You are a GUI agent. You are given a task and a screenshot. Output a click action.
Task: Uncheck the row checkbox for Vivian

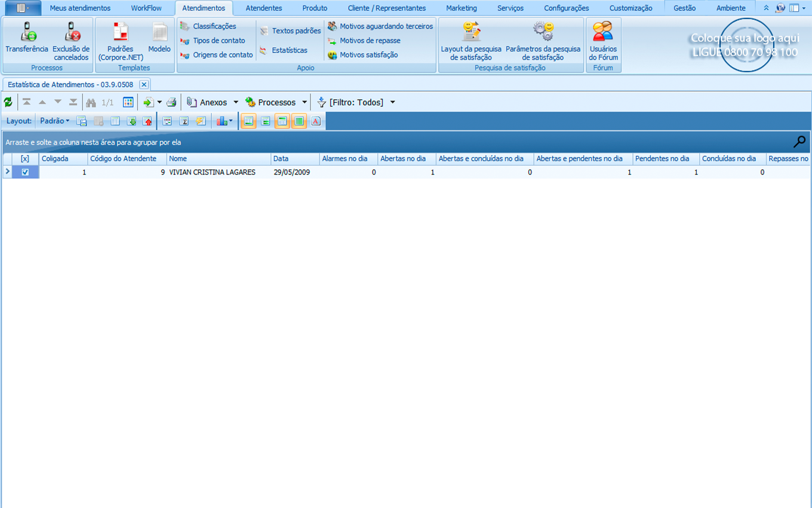click(25, 172)
